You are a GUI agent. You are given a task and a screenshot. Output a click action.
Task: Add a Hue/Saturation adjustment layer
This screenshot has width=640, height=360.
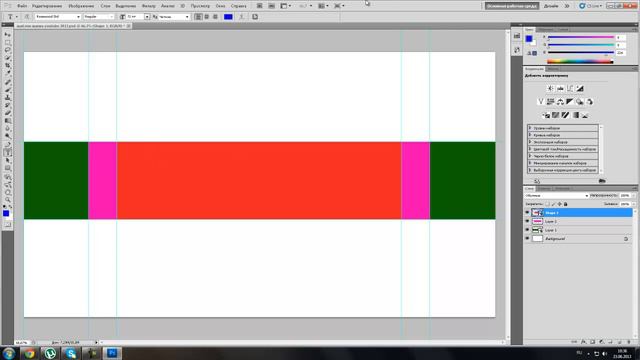pos(550,102)
